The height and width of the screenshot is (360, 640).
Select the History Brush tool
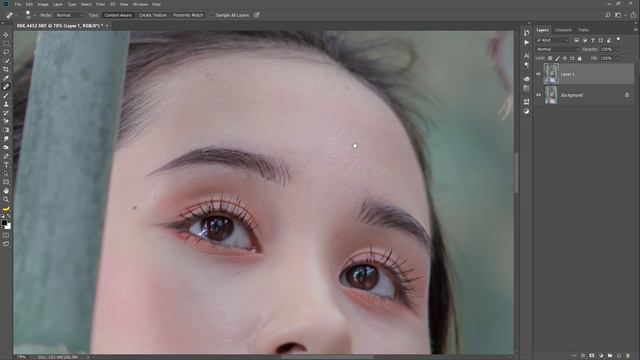[6, 113]
